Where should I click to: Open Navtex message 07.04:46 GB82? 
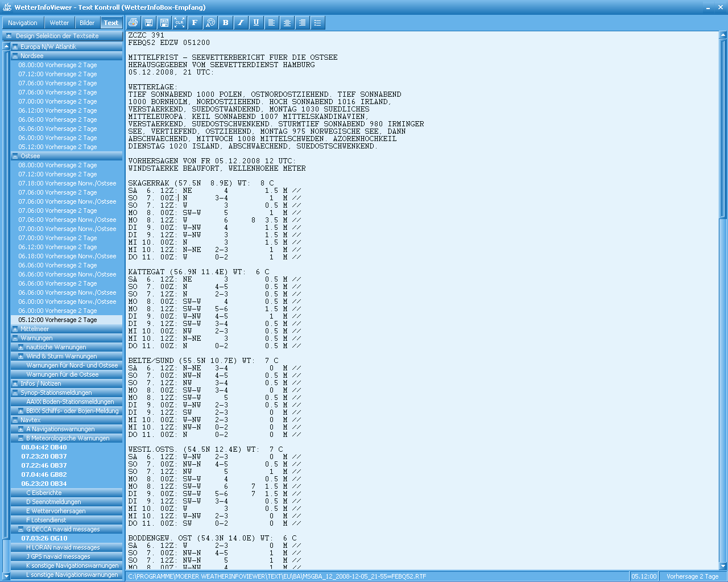[44, 474]
